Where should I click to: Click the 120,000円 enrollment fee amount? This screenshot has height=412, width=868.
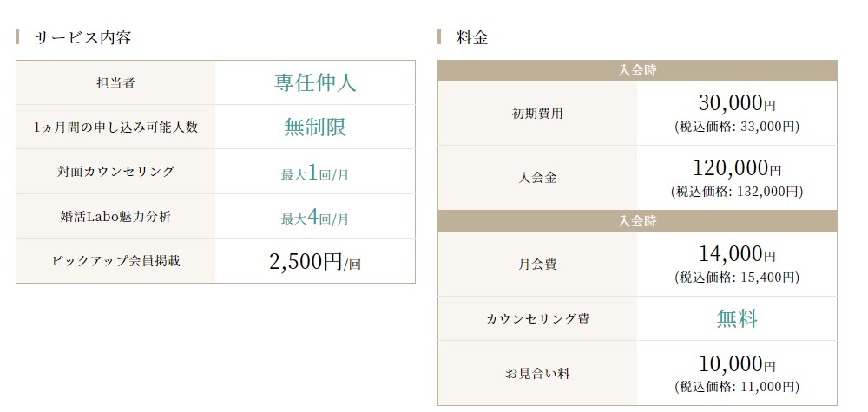pos(737,167)
